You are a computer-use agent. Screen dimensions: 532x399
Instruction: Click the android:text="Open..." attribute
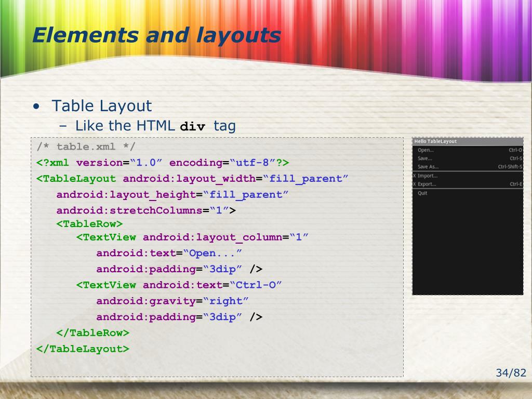click(169, 253)
